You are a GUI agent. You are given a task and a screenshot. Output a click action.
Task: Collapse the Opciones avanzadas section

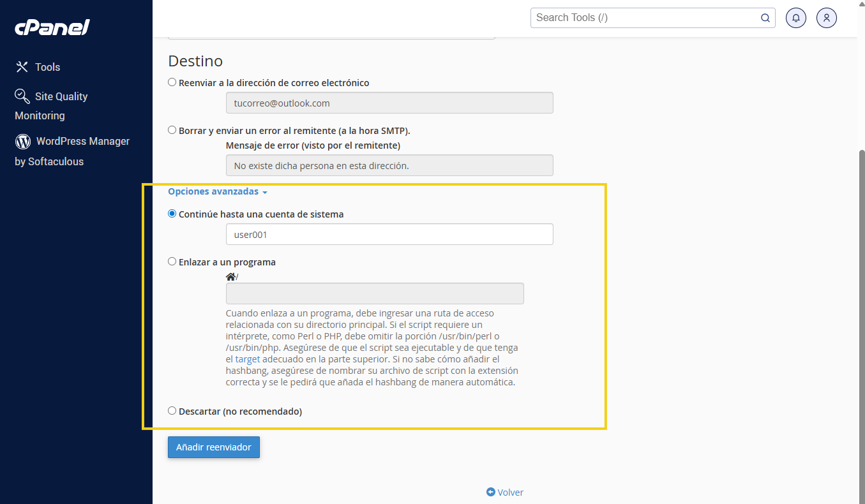tap(217, 191)
